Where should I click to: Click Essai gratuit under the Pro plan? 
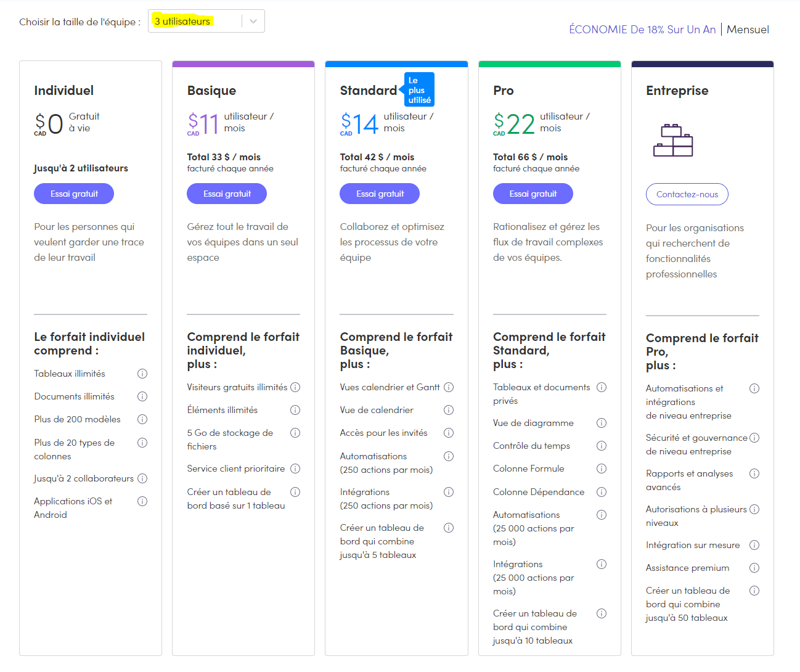(x=533, y=194)
